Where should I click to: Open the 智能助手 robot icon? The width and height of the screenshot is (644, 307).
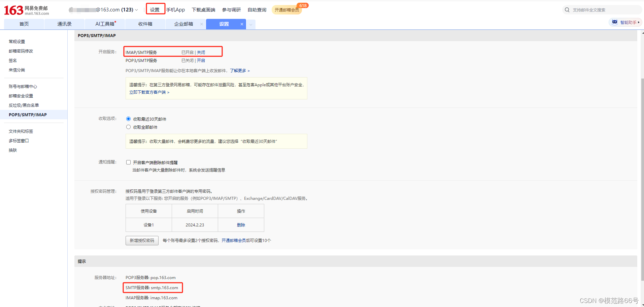(615, 22)
